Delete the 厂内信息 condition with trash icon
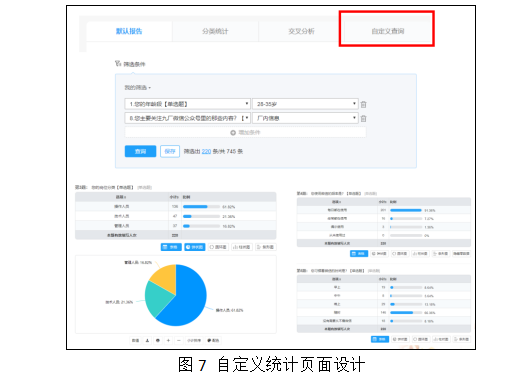This screenshot has height=379, width=527. 363,119
